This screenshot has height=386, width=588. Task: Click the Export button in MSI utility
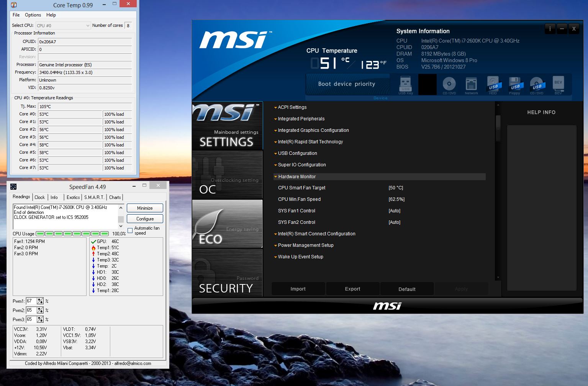[x=352, y=289]
